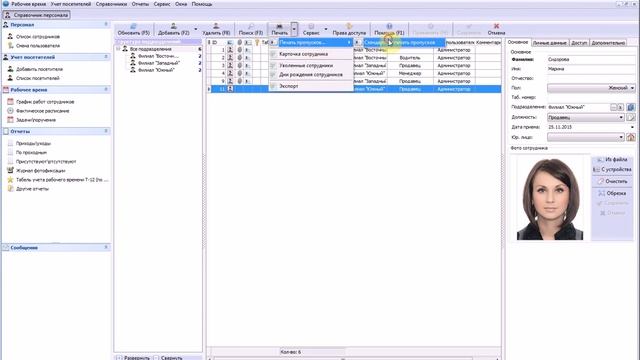This screenshot has height=360, width=640.
Task: Open the dropdown arrow next to Добавить (F2)
Action: pyautogui.click(x=196, y=29)
